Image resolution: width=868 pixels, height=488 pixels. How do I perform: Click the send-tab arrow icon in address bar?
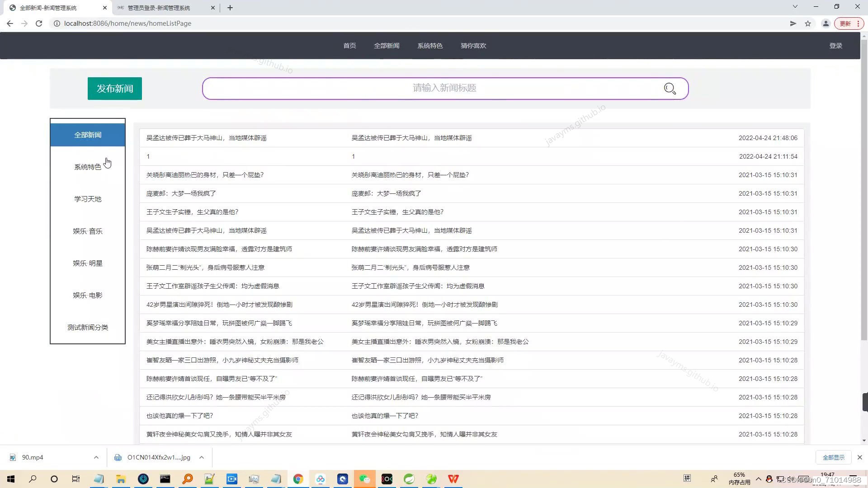[793, 23]
